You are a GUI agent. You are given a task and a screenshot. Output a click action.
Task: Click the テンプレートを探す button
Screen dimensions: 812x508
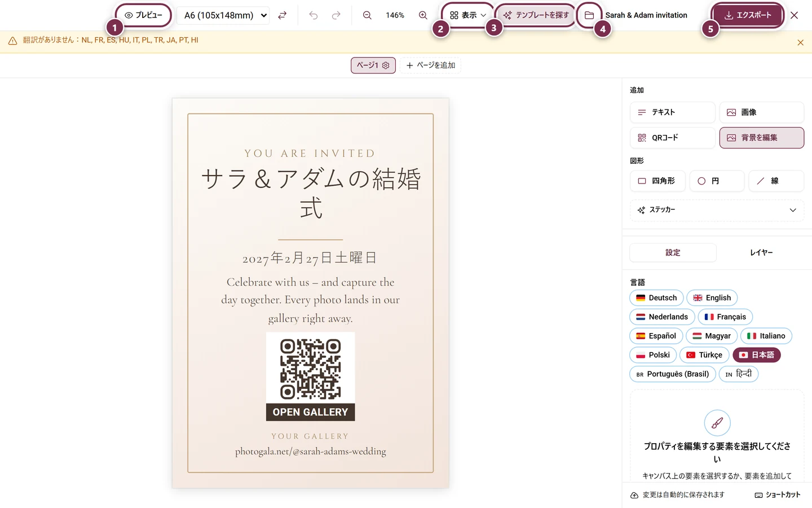tap(536, 15)
